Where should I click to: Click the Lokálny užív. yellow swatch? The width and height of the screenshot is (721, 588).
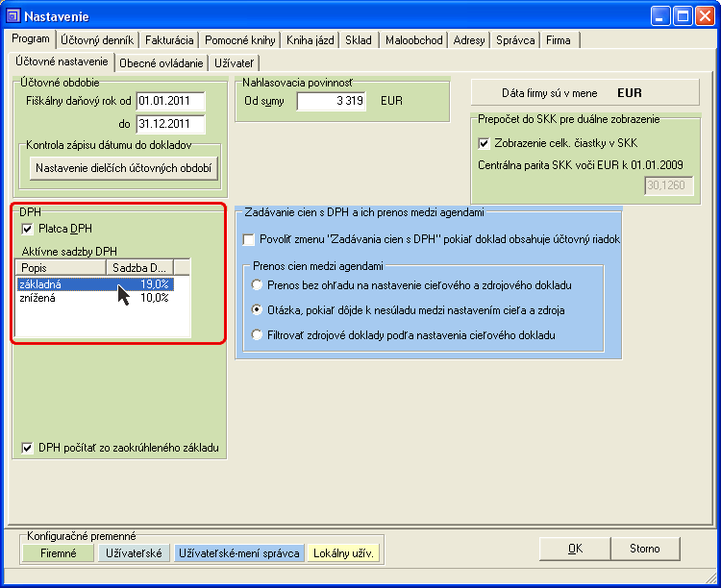click(343, 553)
